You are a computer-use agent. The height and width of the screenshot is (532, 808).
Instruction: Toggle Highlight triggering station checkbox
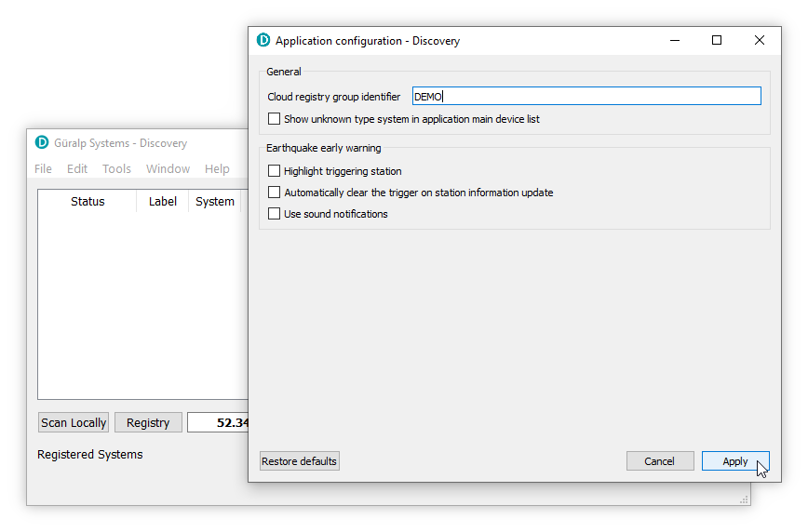274,171
